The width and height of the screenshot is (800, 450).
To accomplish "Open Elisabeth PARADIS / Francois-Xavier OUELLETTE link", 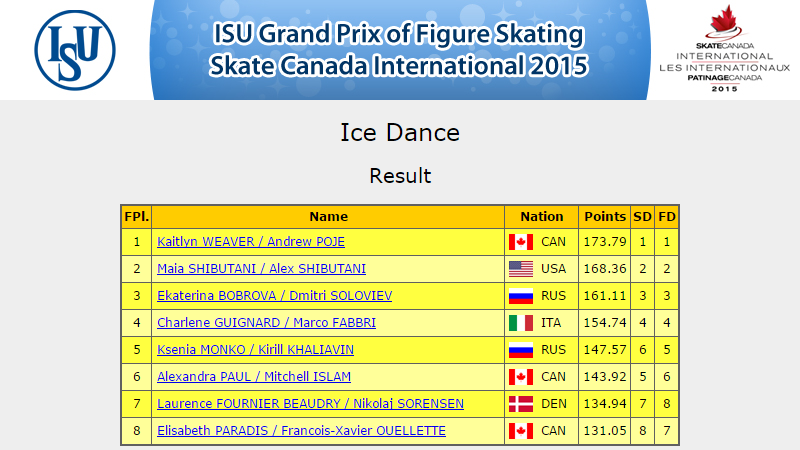I will [x=301, y=431].
